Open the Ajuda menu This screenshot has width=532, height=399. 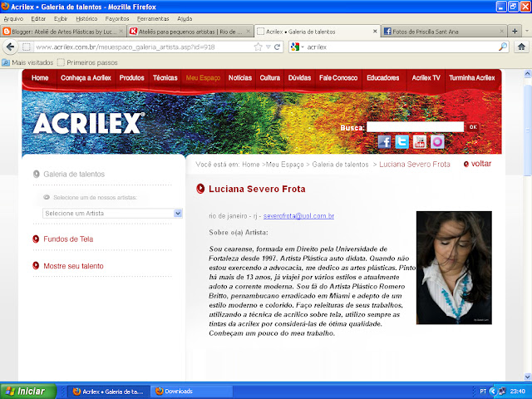tap(185, 18)
